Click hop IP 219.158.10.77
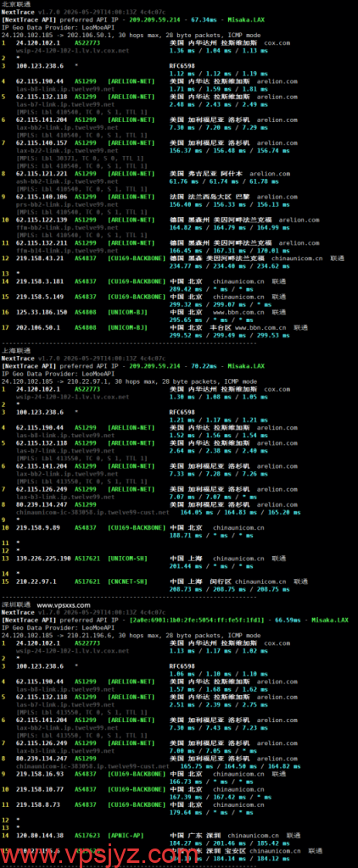The width and height of the screenshot is (358, 868). [40, 789]
